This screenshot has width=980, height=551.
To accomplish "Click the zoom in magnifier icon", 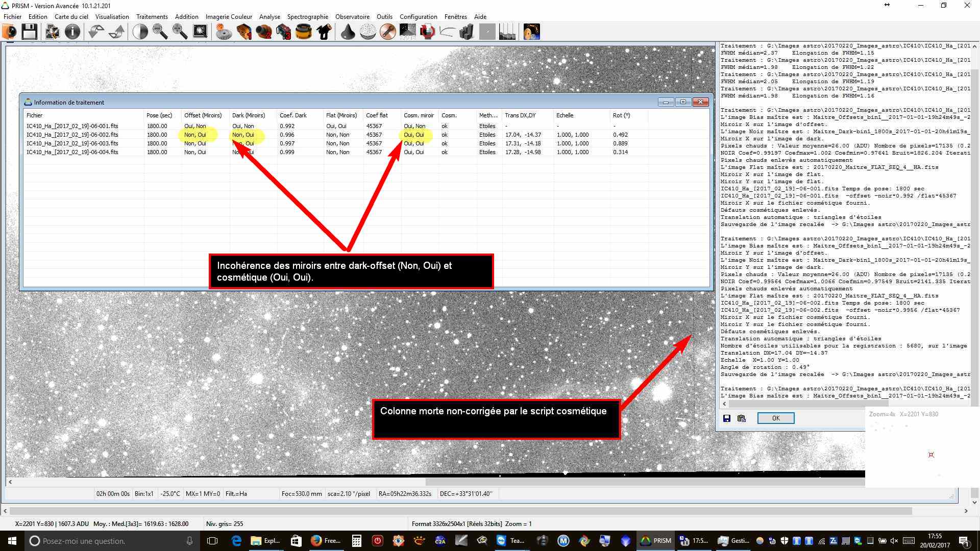I will coord(180,32).
